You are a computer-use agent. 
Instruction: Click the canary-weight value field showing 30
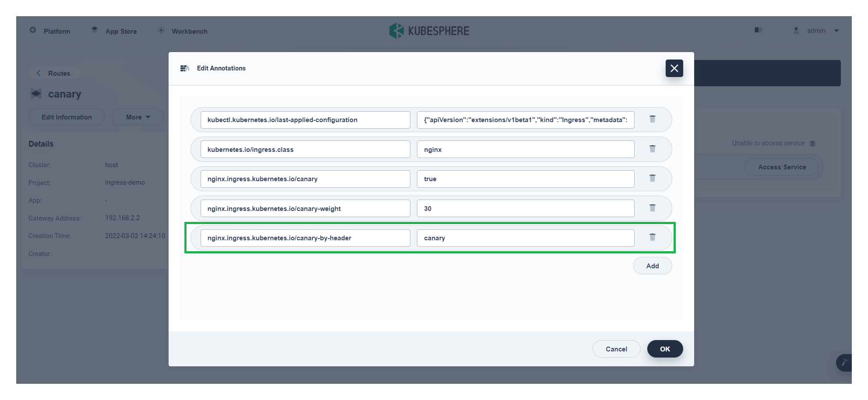tap(525, 208)
